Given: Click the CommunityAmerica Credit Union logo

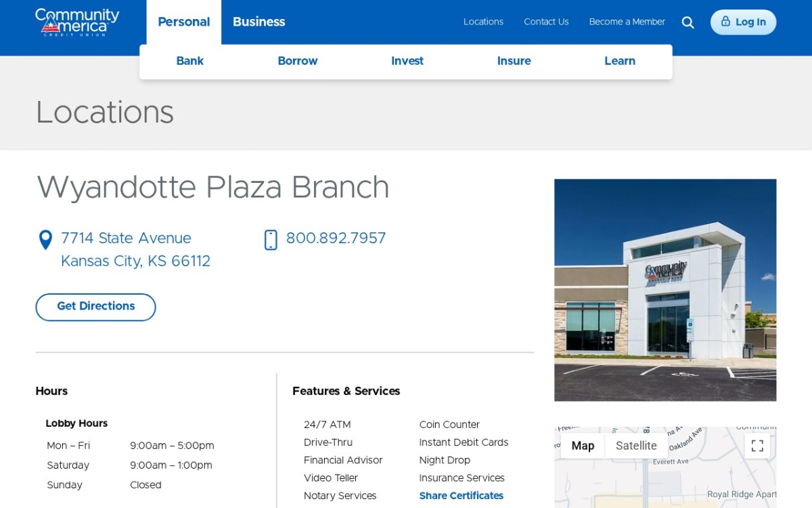Looking at the screenshot, I should pos(77,22).
